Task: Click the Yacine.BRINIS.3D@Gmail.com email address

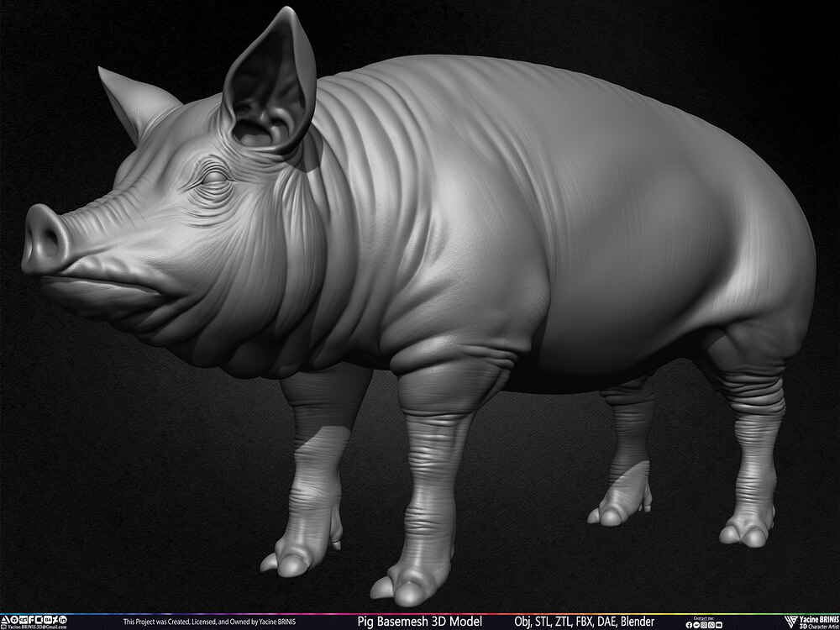Action: coord(37,627)
